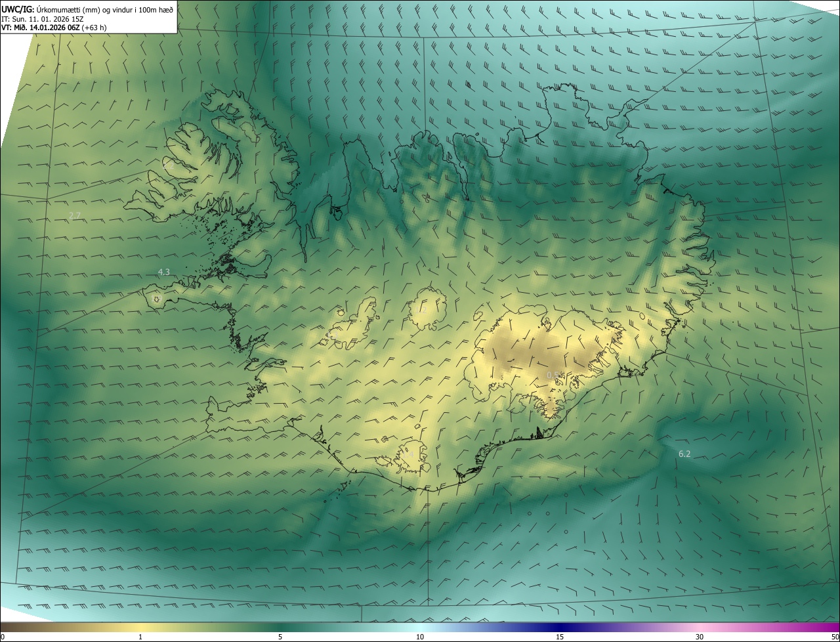Click the 5 tick on the color scale
The height and width of the screenshot is (642, 840).
(x=280, y=637)
